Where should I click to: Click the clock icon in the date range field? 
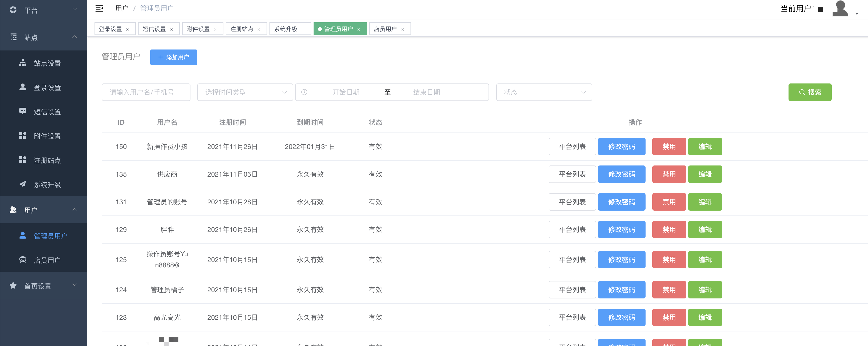pyautogui.click(x=304, y=92)
